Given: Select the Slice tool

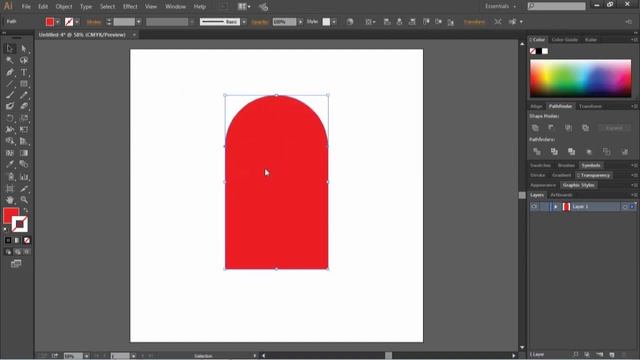Looking at the screenshot, I should point(24,189).
